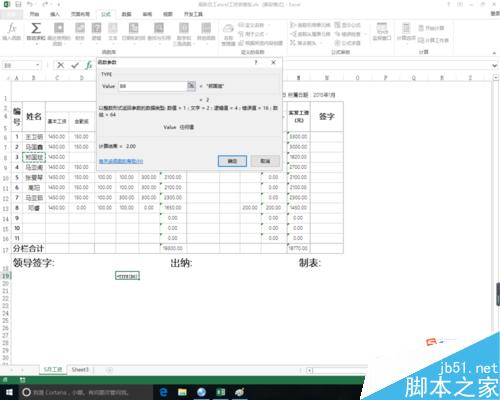
Task: Open Date & Time functions library
Action: point(133,32)
